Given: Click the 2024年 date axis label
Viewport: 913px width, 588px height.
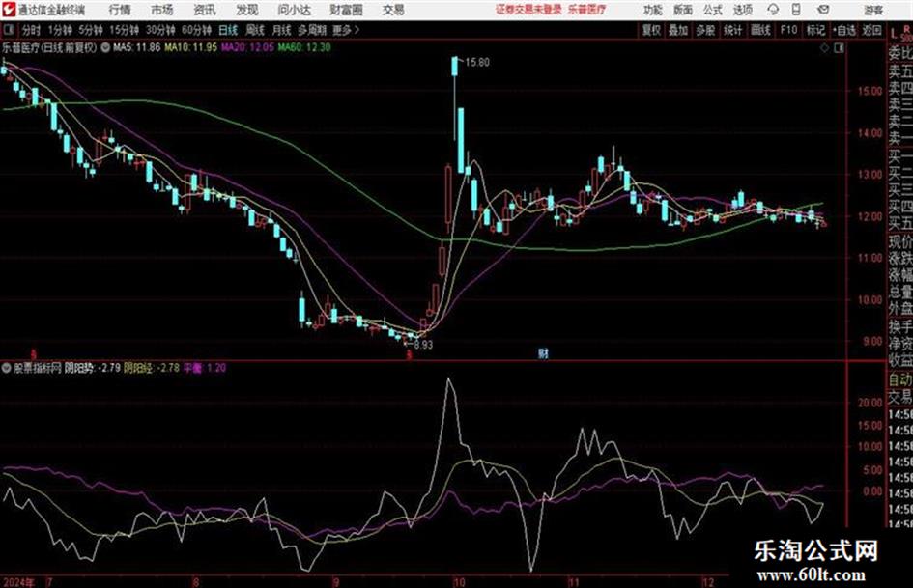Looking at the screenshot, I should click(18, 582).
